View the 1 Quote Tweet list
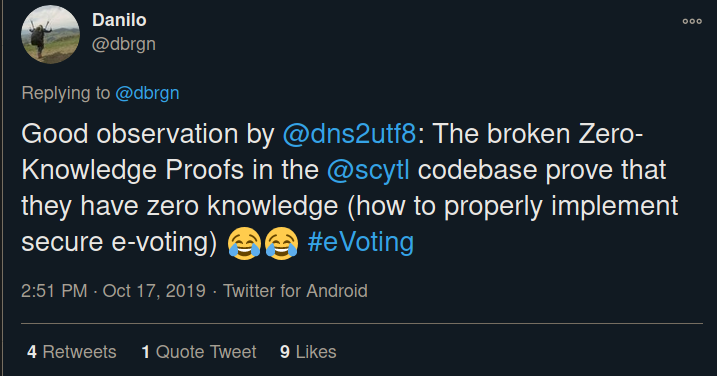The height and width of the screenshot is (376, 717). (x=199, y=352)
